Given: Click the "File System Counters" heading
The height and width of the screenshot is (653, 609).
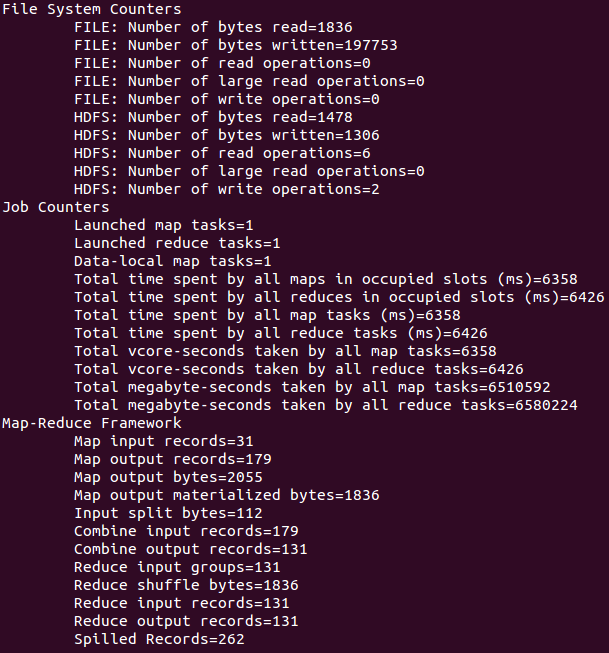Looking at the screenshot, I should pos(92,9).
